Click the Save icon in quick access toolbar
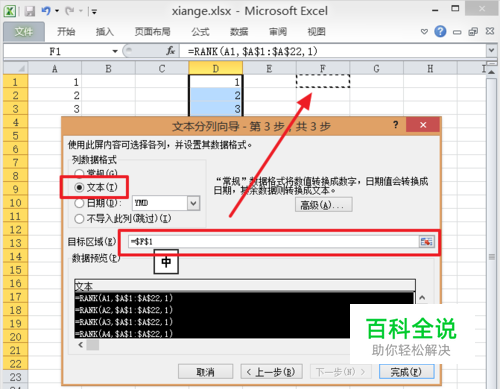The width and height of the screenshot is (500, 389). tap(30, 11)
